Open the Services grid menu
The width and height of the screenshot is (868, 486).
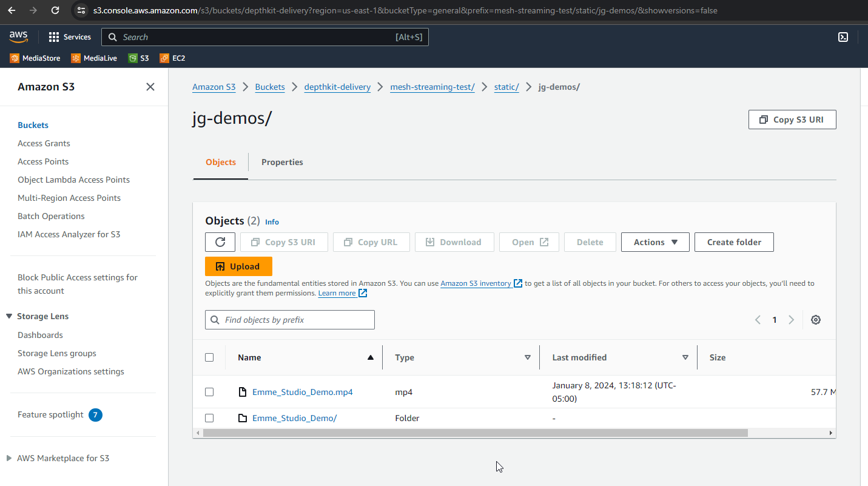(70, 37)
